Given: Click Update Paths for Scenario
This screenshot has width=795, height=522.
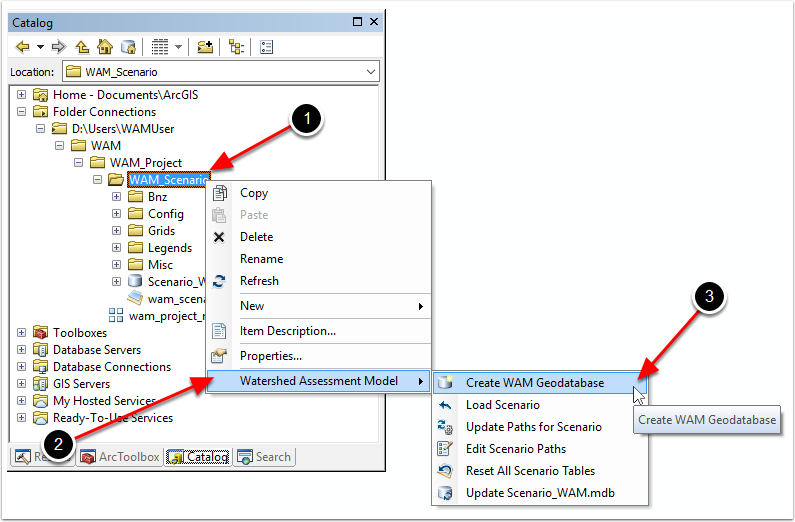Looking at the screenshot, I should pos(540,427).
